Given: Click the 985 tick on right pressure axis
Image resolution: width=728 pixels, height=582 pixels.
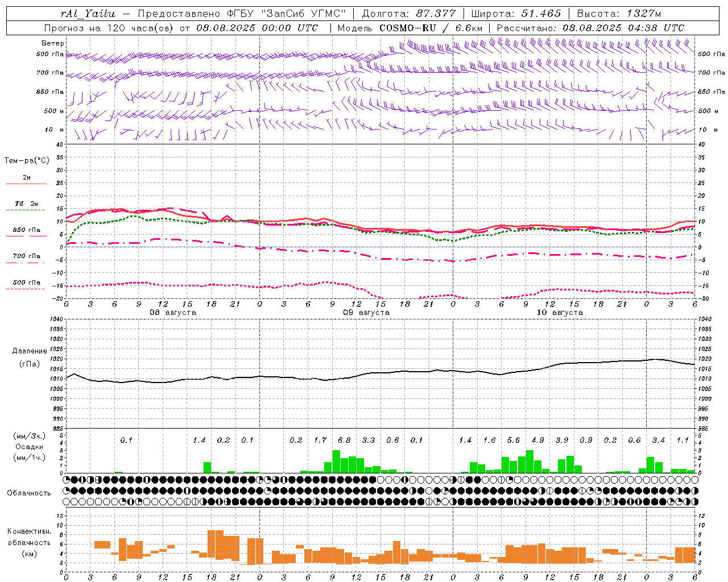Looking at the screenshot, I should [x=704, y=429].
